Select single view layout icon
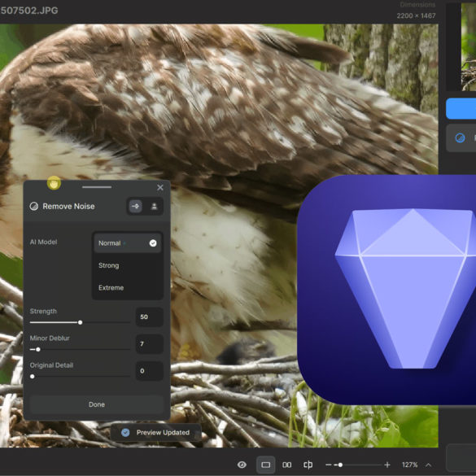 tap(265, 465)
